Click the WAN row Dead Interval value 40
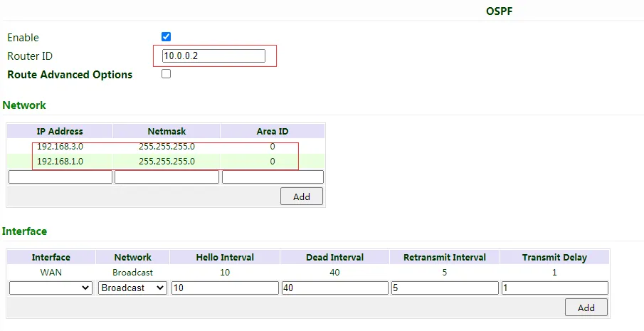644x331 pixels. coord(334,272)
